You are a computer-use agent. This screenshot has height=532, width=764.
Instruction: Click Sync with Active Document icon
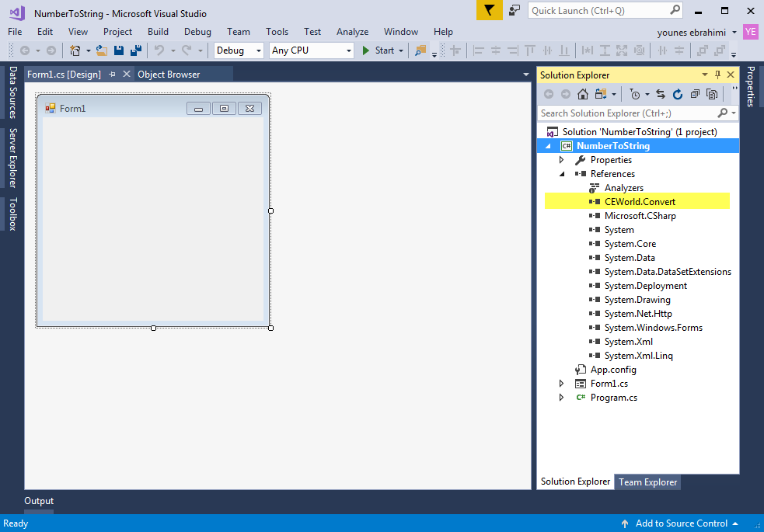661,94
